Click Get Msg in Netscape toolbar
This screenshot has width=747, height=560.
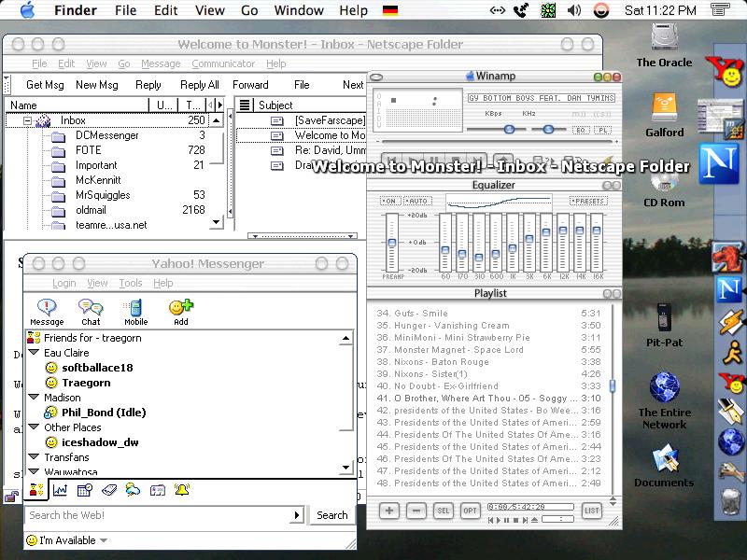(45, 85)
